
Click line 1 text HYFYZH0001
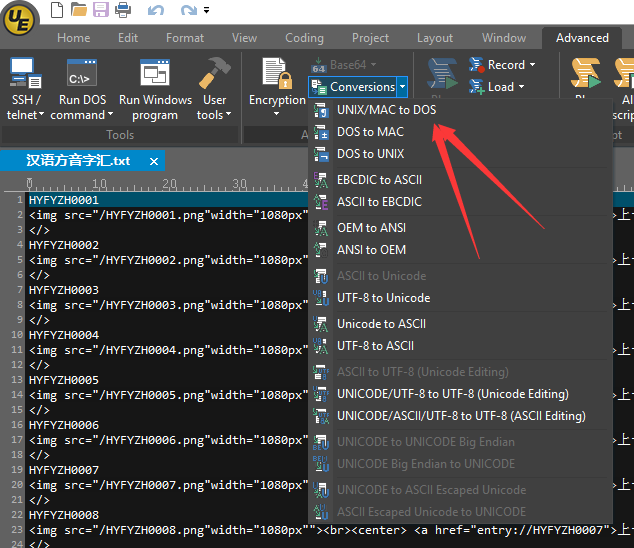pyautogui.click(x=64, y=200)
